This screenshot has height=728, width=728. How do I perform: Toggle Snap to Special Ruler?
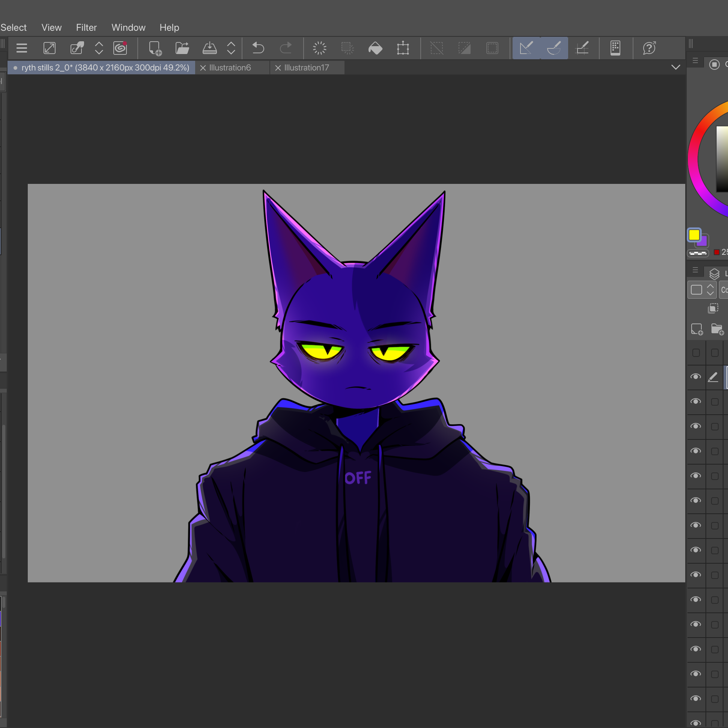tap(554, 48)
